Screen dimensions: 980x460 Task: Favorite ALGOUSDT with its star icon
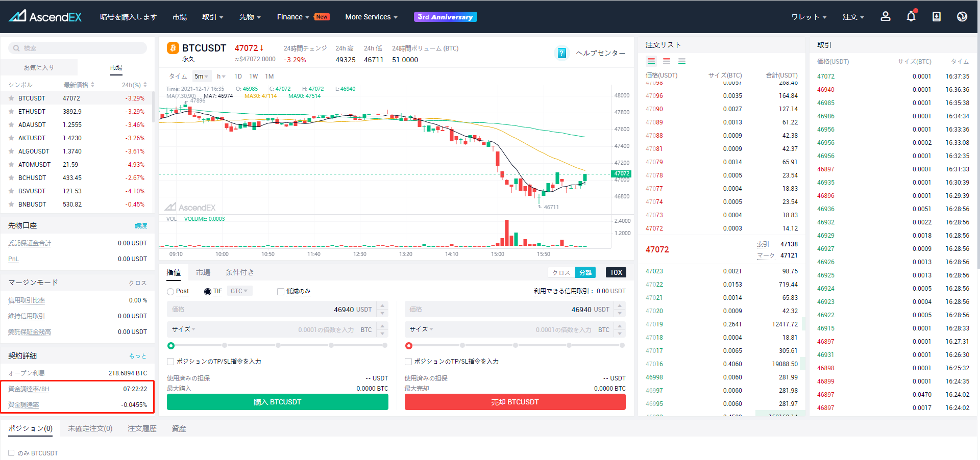point(11,151)
